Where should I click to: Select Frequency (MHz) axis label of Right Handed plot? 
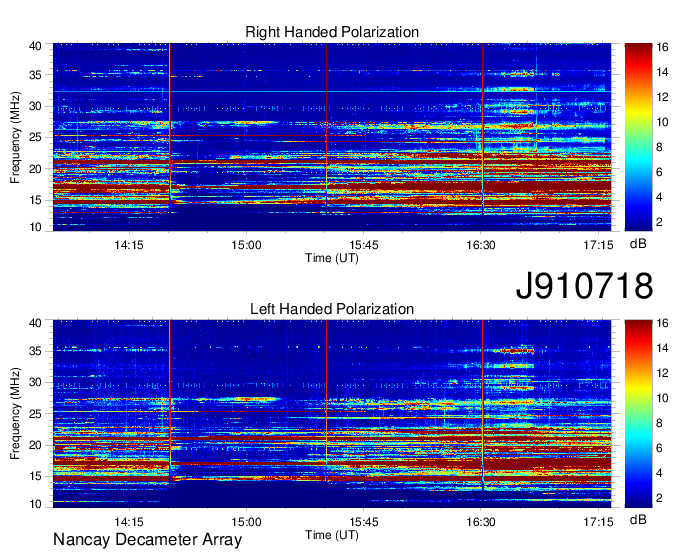click(15, 137)
